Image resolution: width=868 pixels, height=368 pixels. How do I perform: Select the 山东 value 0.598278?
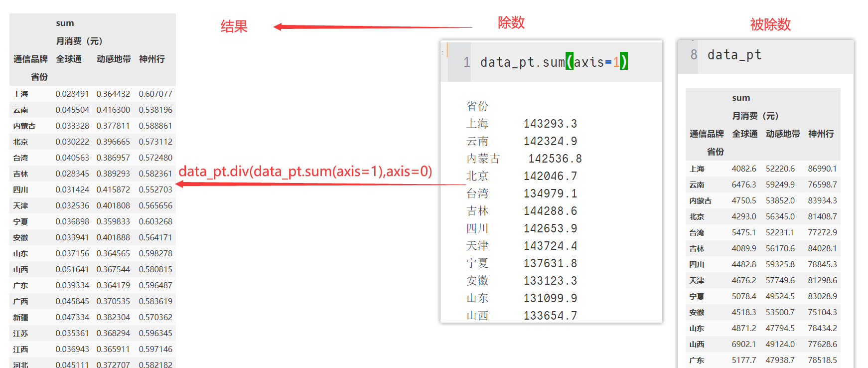pyautogui.click(x=155, y=253)
